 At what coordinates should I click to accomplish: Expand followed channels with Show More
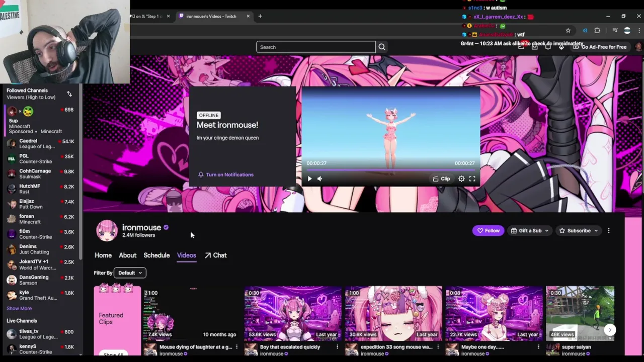[19, 308]
